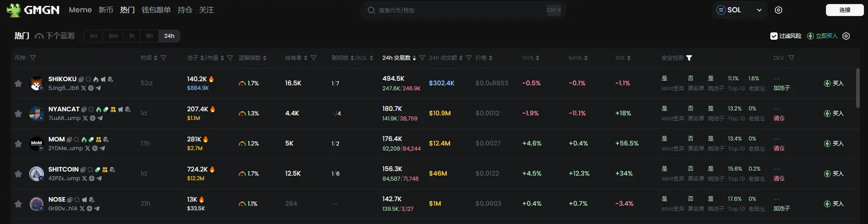The height and width of the screenshot is (224, 868).
Task: Copy NYANCAT token address icon
Action: 84,109
